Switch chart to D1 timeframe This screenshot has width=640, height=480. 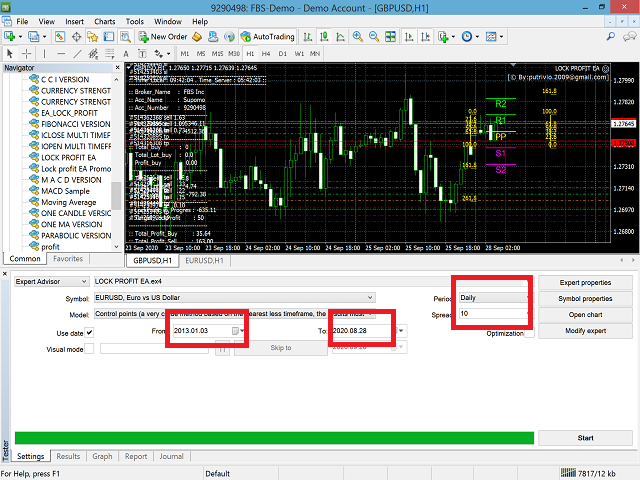click(282, 53)
